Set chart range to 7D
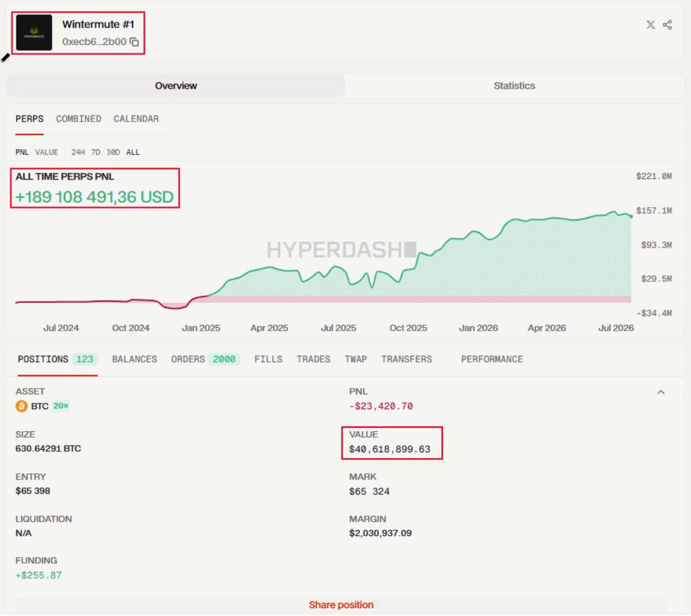This screenshot has width=691, height=616. (x=96, y=152)
